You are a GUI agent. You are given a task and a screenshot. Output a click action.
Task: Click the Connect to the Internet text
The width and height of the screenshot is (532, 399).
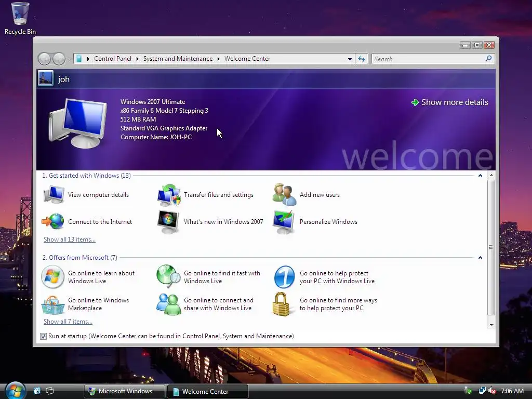click(100, 222)
